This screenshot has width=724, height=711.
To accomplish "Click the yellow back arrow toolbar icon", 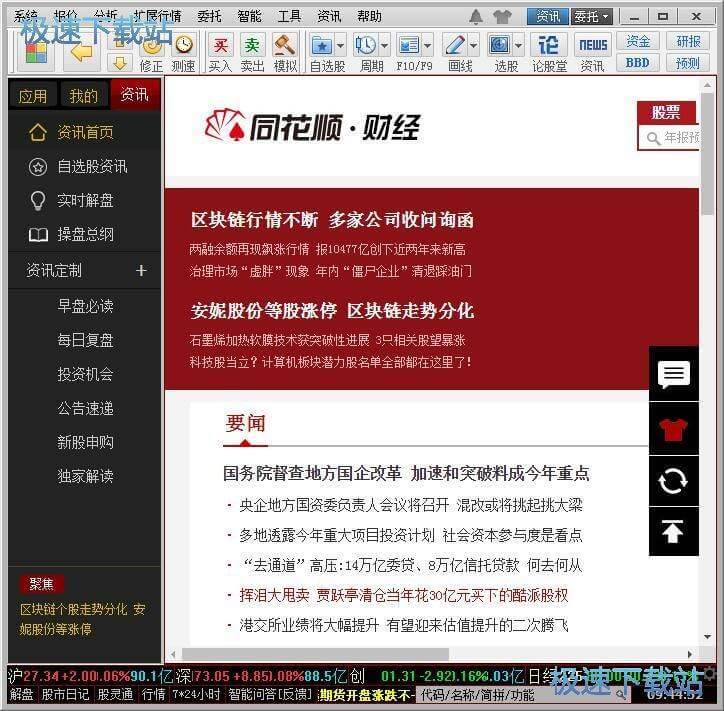I will pyautogui.click(x=82, y=53).
